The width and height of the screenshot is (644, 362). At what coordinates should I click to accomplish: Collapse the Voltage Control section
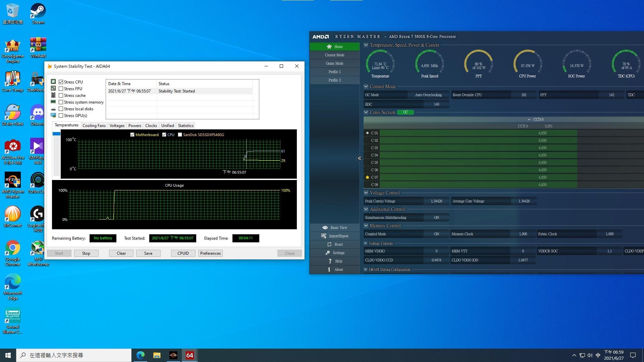point(366,193)
